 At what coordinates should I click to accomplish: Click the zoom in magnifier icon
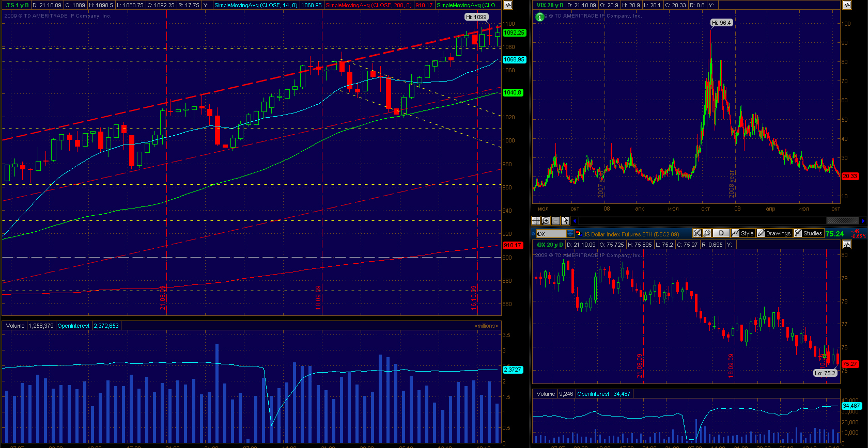pyautogui.click(x=546, y=220)
